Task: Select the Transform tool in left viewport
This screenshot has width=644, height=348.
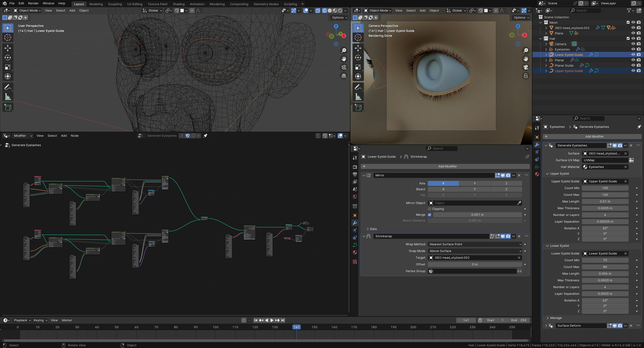Action: click(x=8, y=77)
